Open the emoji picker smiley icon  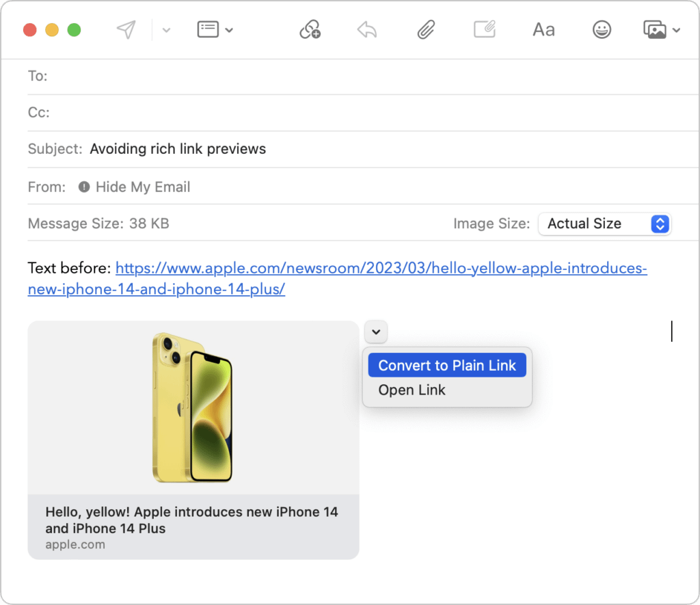(x=602, y=29)
